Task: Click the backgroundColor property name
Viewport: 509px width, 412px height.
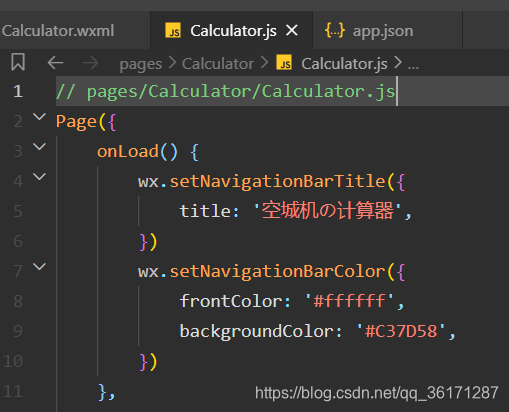Action: point(257,331)
